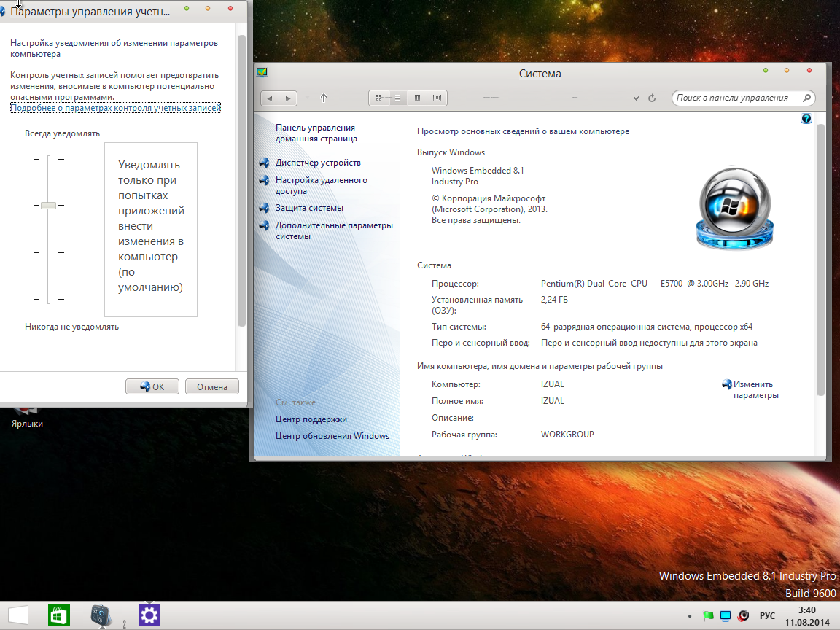The height and width of the screenshot is (630, 840).
Task: Switch input language via РУС indicator
Action: click(767, 616)
